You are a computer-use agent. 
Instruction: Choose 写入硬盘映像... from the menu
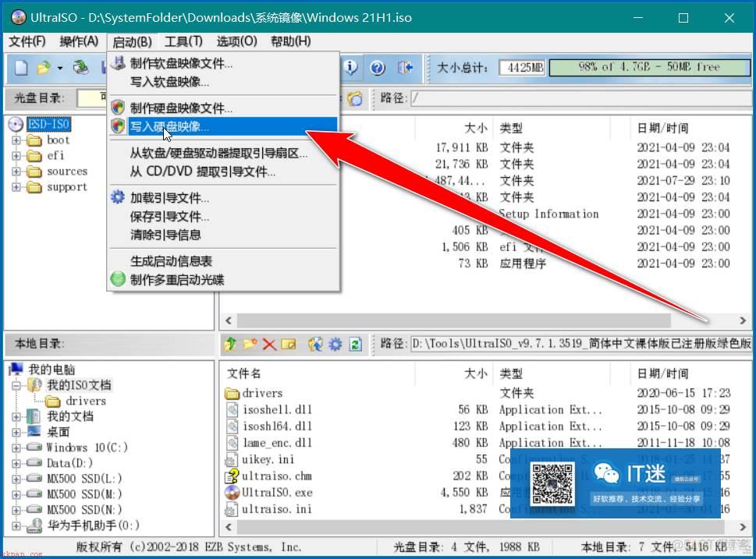[223, 126]
